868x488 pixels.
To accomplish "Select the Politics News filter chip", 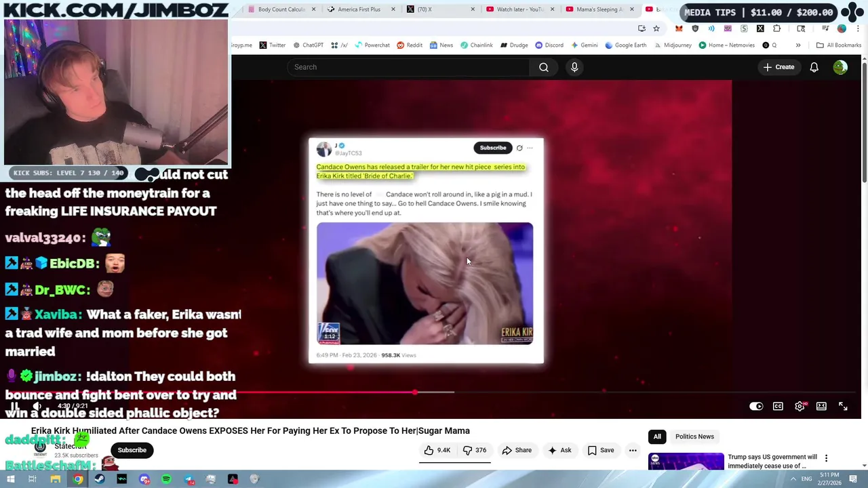I will point(694,436).
